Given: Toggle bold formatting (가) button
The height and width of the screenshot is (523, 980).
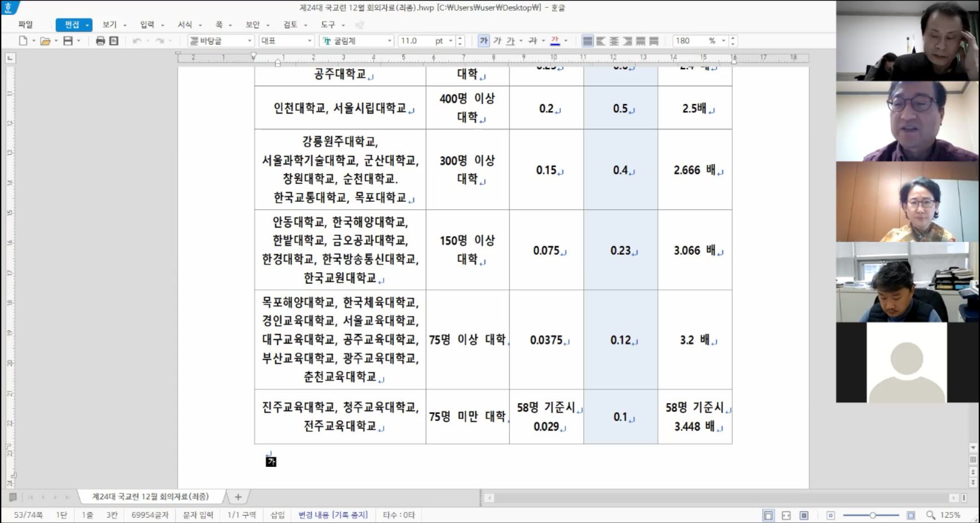Looking at the screenshot, I should pos(483,41).
